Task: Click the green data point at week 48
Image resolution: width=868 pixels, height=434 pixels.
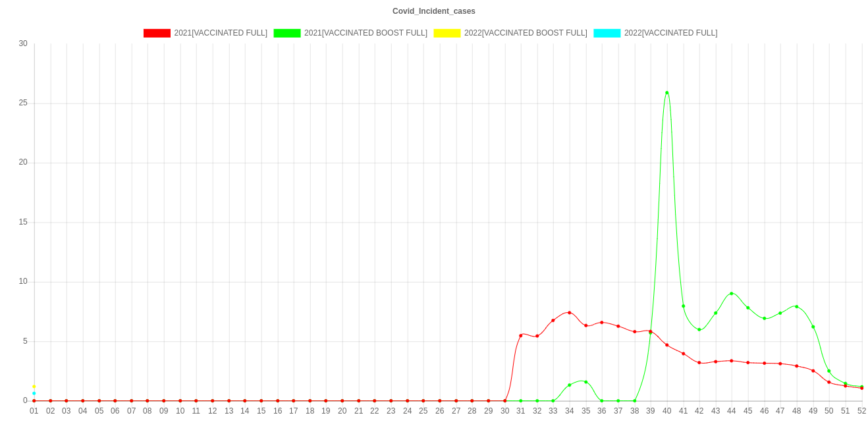Action: [797, 306]
